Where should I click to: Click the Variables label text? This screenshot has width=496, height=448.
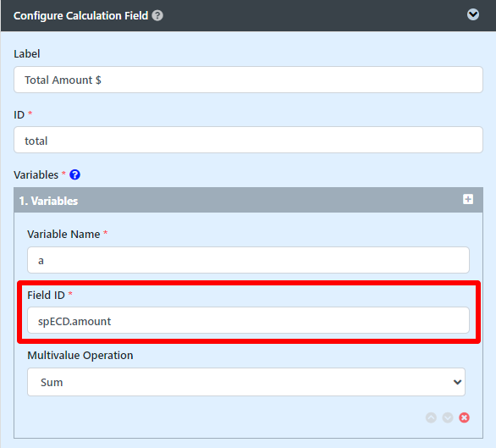[x=36, y=174]
